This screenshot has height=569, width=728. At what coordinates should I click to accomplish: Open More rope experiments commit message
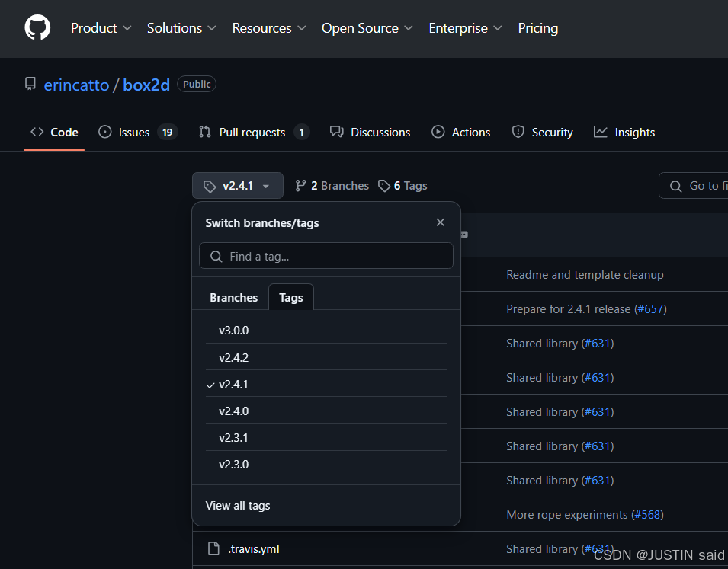pos(567,515)
